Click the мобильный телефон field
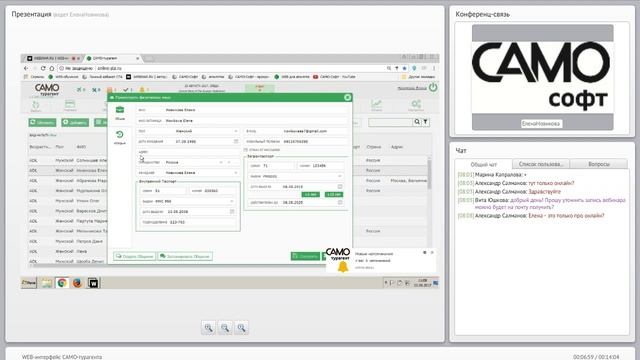 [x=297, y=141]
